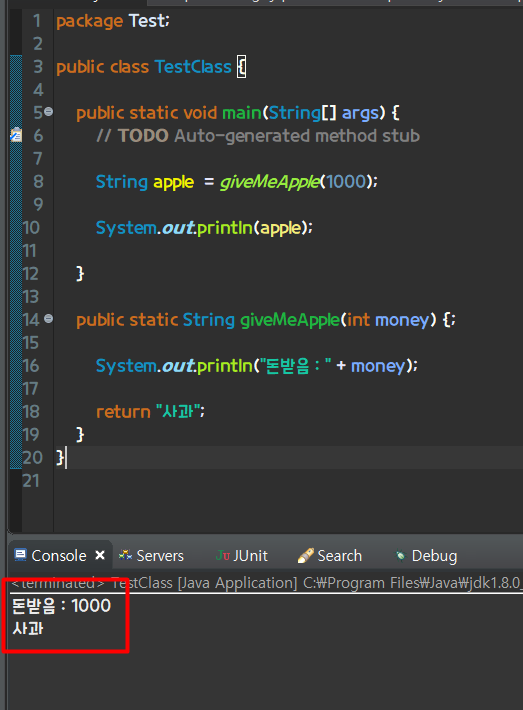This screenshot has height=710, width=523.
Task: Click the apple variable on line 8
Action: coord(173,182)
